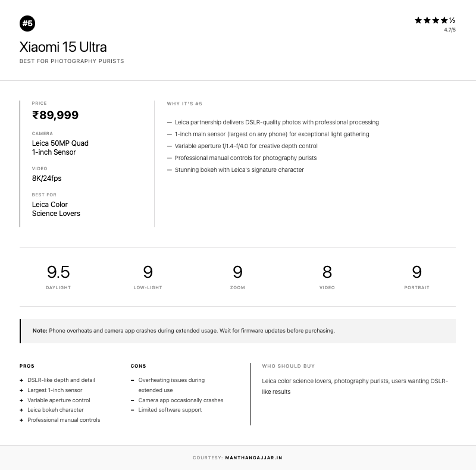This screenshot has height=470, width=476.
Task: Click the 4.7/5 rating text
Action: tap(449, 30)
